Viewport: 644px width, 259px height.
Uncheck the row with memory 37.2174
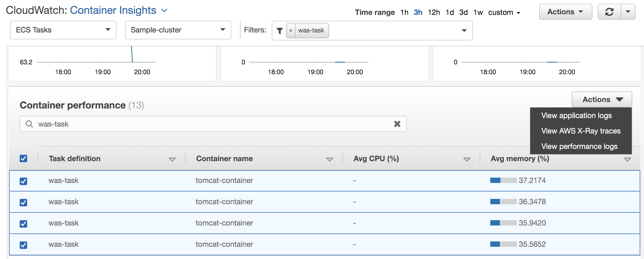tap(23, 181)
